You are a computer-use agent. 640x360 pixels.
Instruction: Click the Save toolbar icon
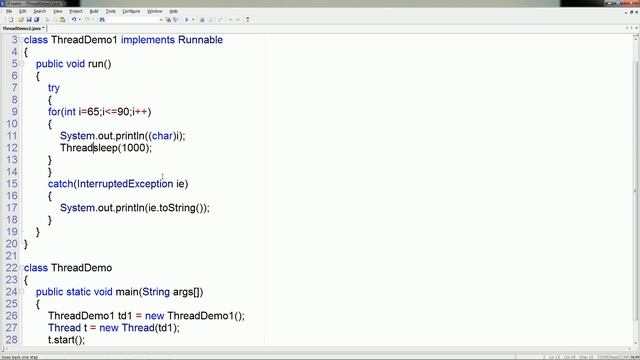coord(29,20)
